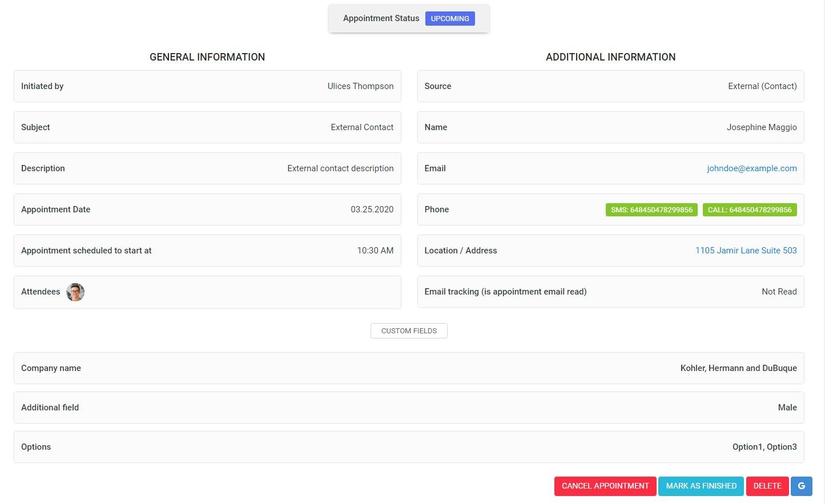This screenshot has height=504, width=825.
Task: Delete the appointment
Action: click(x=767, y=486)
